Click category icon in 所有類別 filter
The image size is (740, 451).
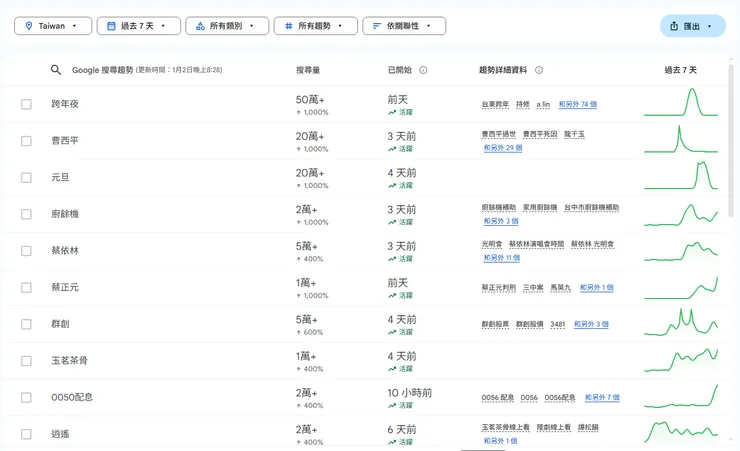[200, 26]
